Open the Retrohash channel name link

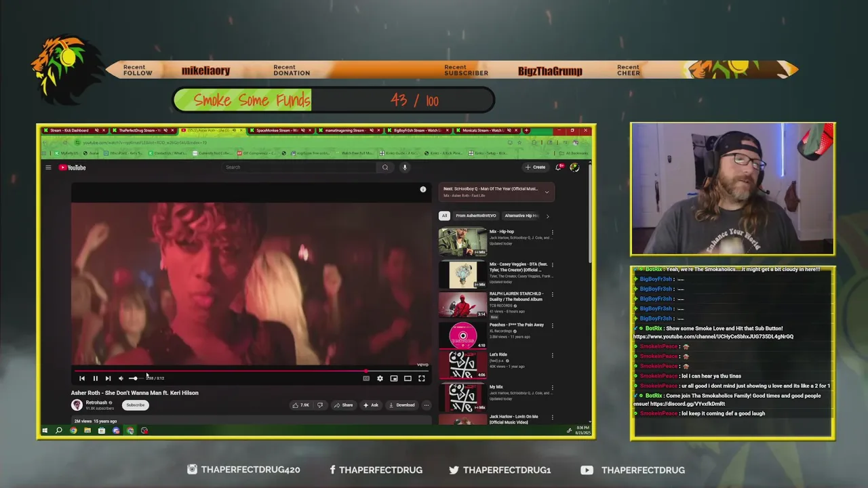tap(96, 403)
